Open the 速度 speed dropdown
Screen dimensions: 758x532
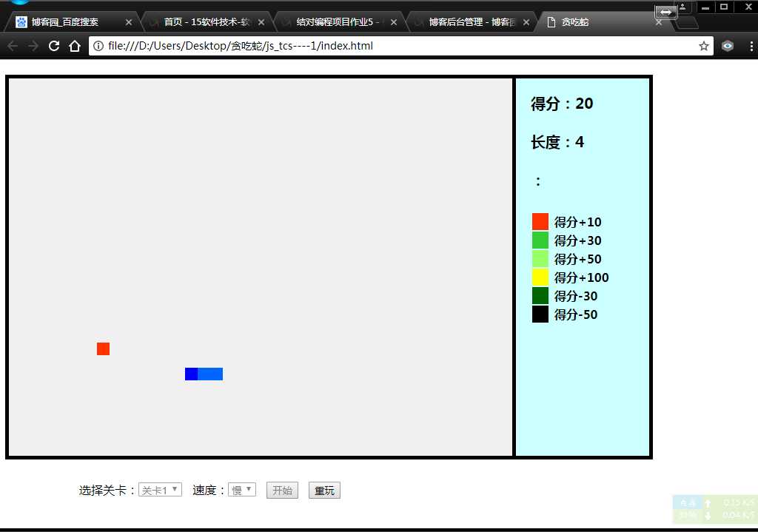tap(242, 490)
